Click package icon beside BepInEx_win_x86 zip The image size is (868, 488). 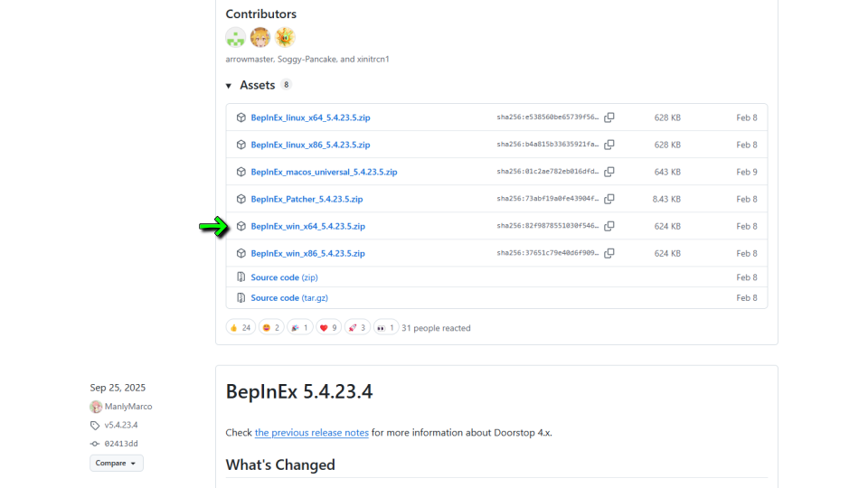click(241, 253)
